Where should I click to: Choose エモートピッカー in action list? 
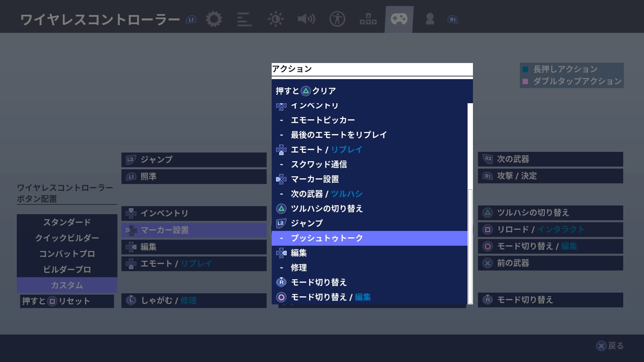[x=370, y=120]
